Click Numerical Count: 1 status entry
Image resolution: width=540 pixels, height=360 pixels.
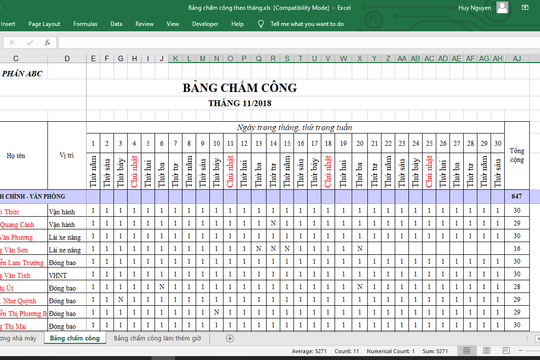[391, 351]
